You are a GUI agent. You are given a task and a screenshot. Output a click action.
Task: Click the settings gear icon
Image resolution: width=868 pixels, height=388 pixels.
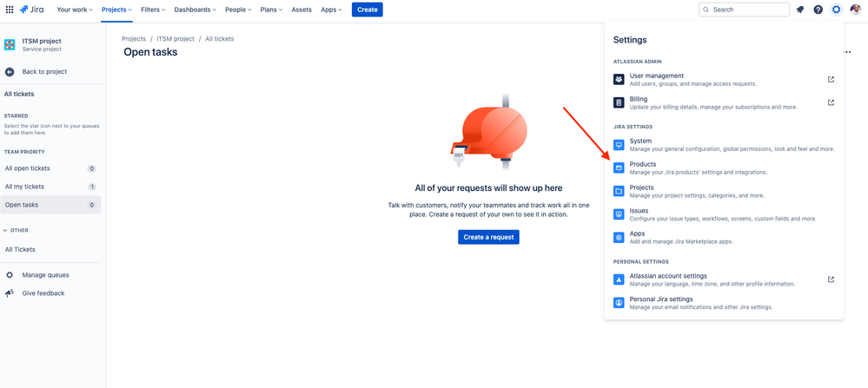pyautogui.click(x=837, y=10)
